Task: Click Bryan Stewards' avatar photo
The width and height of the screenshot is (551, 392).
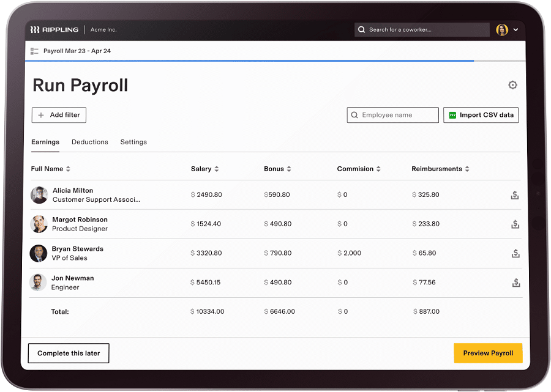Action: tap(39, 253)
